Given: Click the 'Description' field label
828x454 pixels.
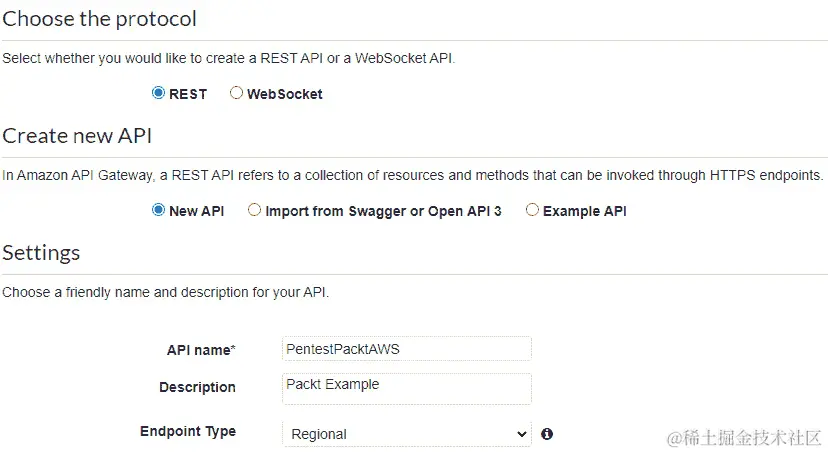Looking at the screenshot, I should pos(197,387).
